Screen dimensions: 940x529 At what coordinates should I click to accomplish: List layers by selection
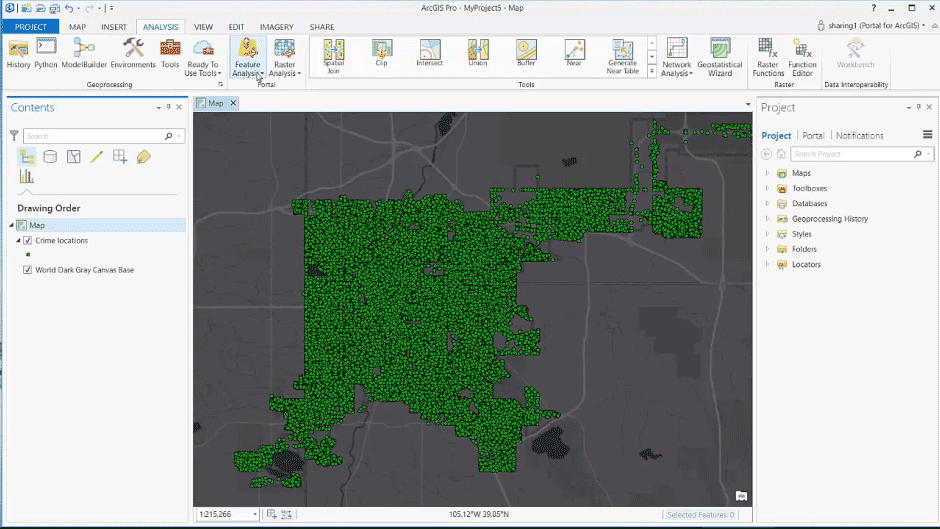click(x=74, y=157)
